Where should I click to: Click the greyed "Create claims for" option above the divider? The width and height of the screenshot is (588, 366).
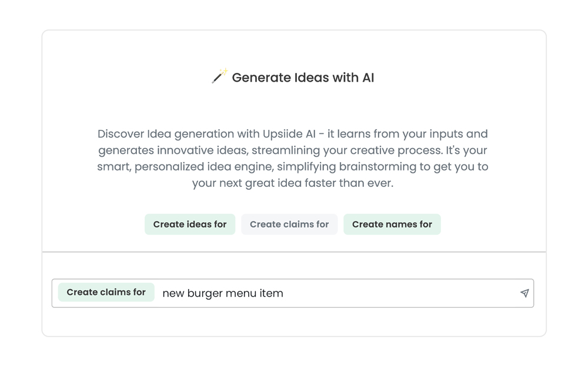pyautogui.click(x=289, y=224)
